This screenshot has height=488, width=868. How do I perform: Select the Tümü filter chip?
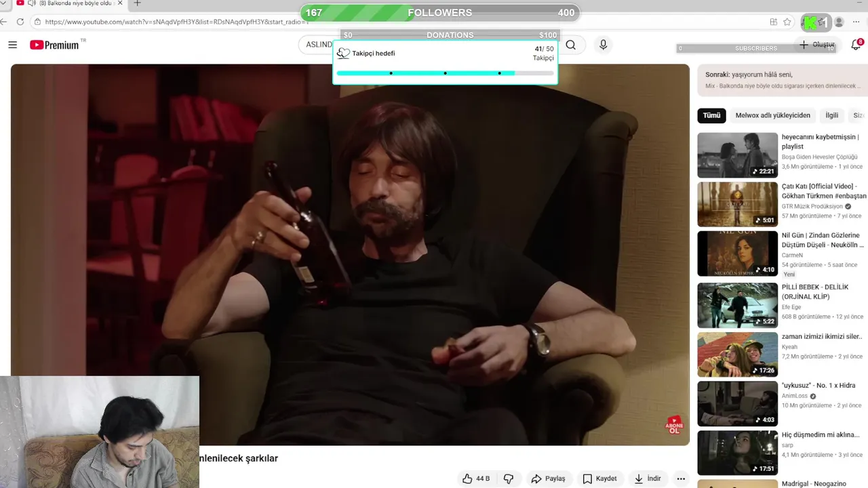click(711, 115)
